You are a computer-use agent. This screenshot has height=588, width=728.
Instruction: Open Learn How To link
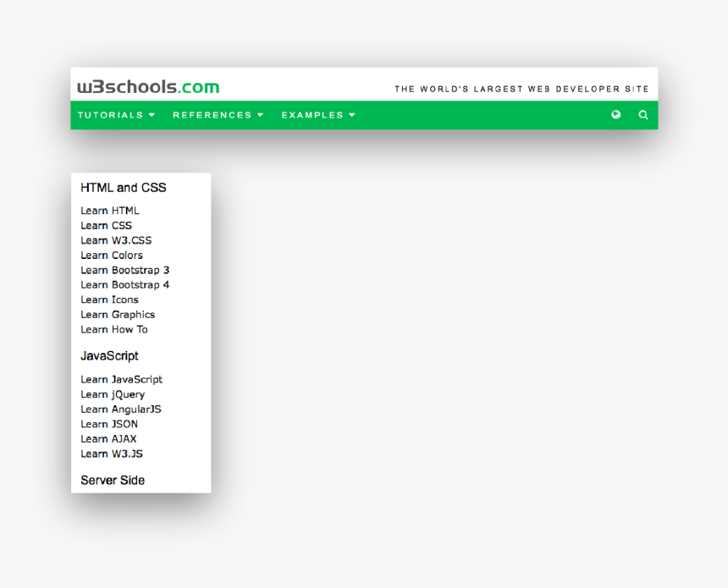[114, 329]
